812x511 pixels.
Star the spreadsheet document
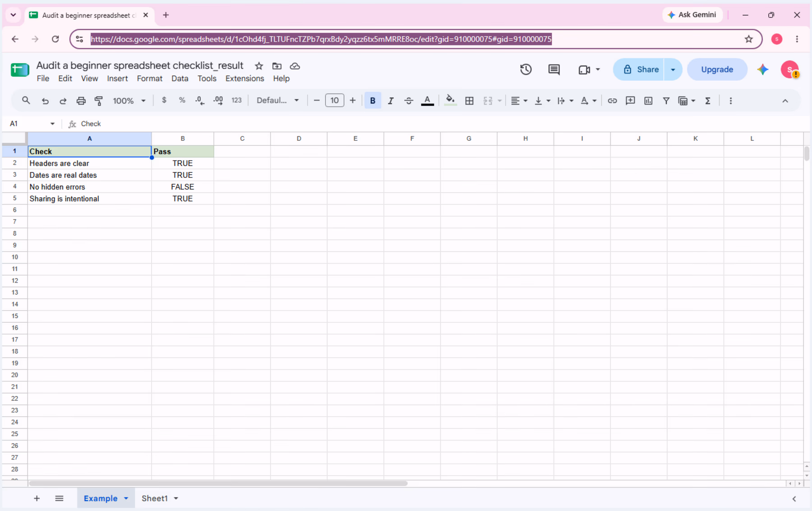[259, 66]
